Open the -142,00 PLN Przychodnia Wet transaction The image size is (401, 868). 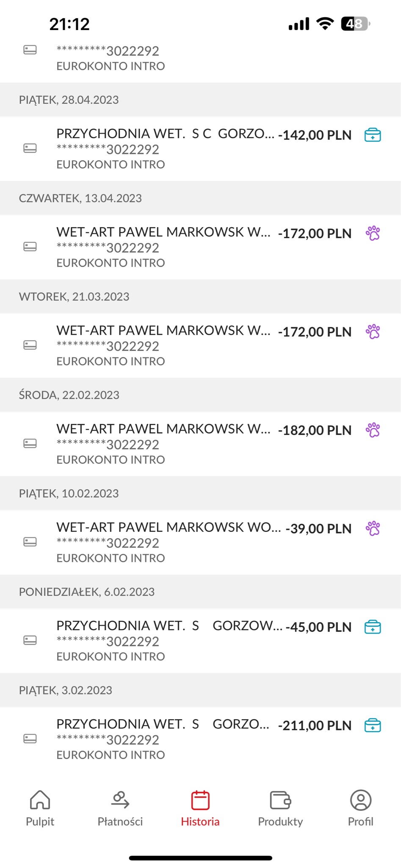(200, 149)
